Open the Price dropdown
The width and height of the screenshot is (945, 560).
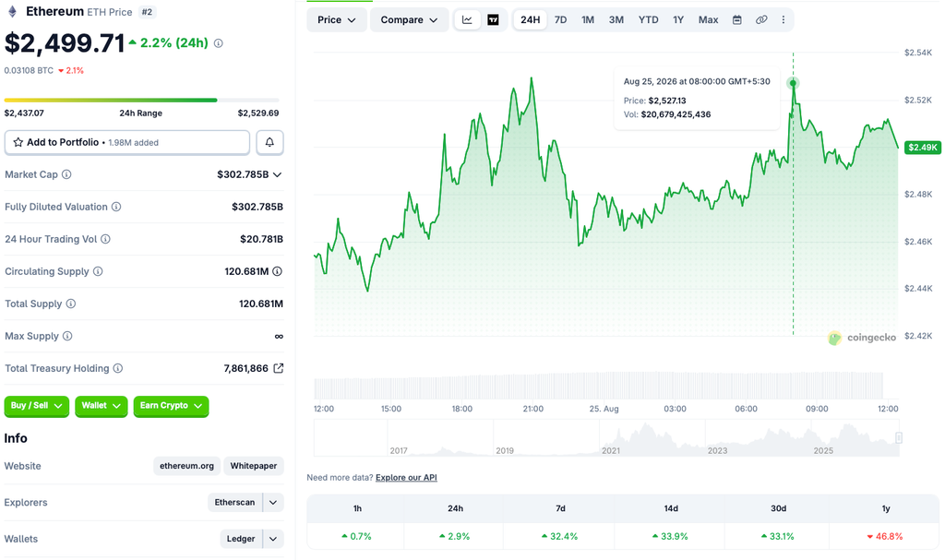(x=336, y=20)
